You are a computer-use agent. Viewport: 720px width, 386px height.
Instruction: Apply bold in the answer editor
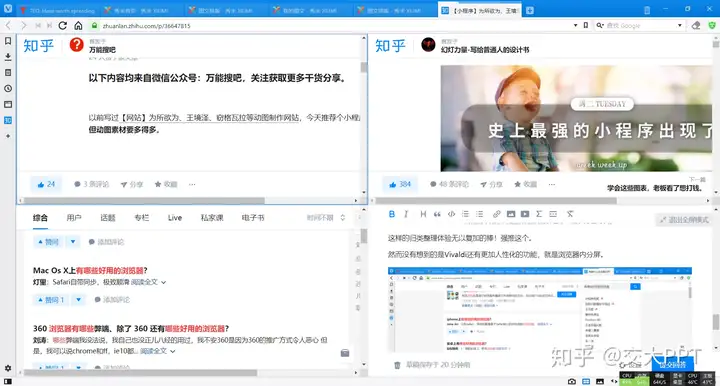(x=392, y=214)
